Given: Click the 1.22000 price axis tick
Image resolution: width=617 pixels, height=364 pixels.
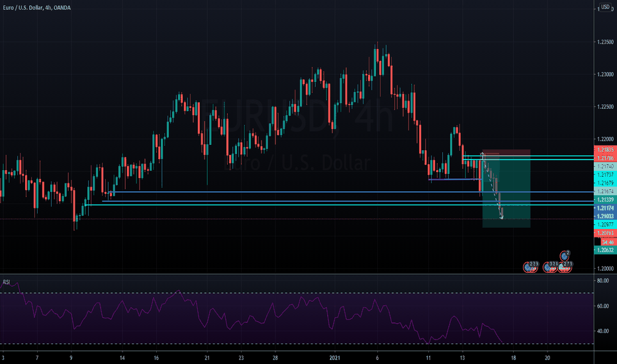Looking at the screenshot, I should point(605,139).
